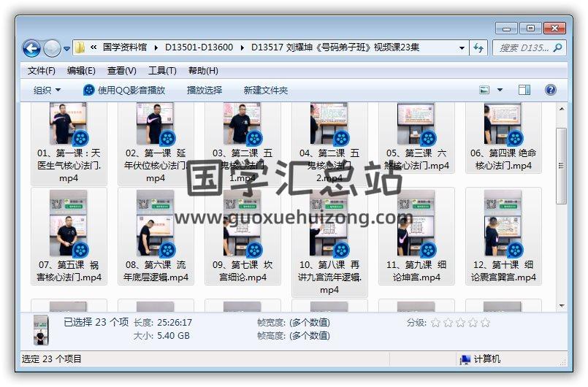Select video 12、第十课 细论震宫巽宫.mp4
This screenshot has height=387, width=588.
tap(503, 237)
